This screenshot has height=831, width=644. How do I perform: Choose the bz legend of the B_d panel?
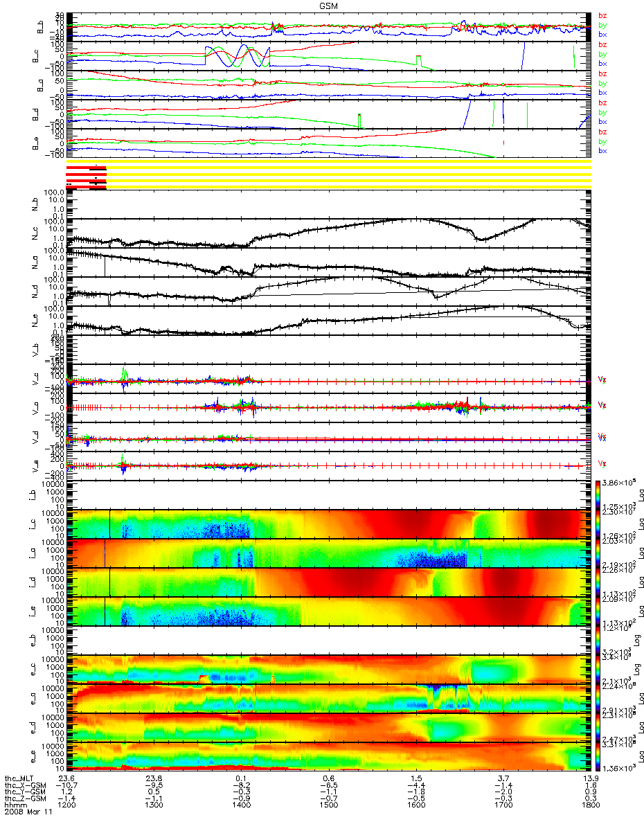point(602,102)
